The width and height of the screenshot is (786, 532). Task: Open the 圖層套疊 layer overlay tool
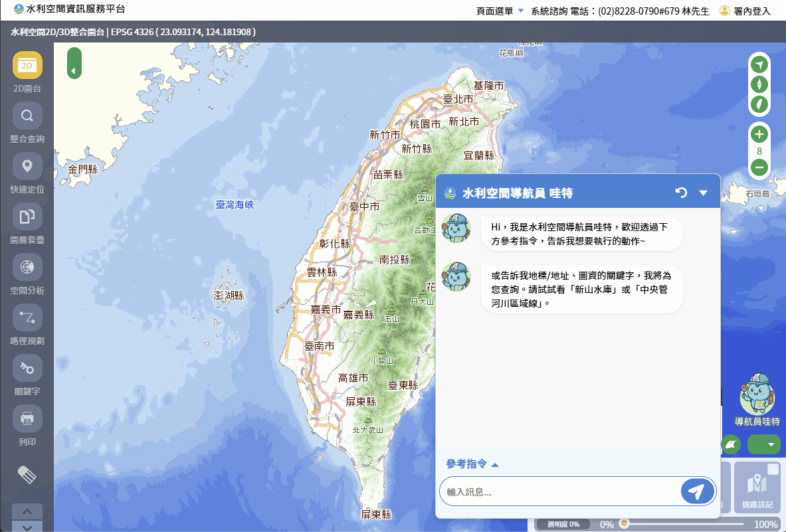pyautogui.click(x=27, y=217)
